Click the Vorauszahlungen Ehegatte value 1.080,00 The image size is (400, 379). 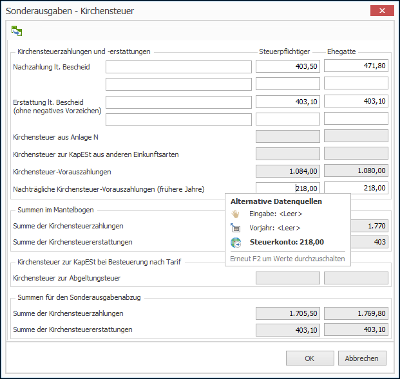(x=356, y=171)
